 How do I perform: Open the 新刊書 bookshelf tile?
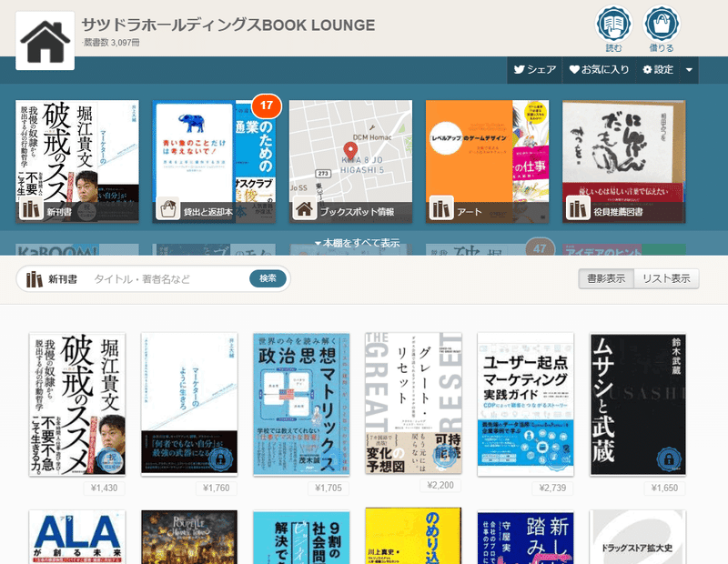[77, 162]
